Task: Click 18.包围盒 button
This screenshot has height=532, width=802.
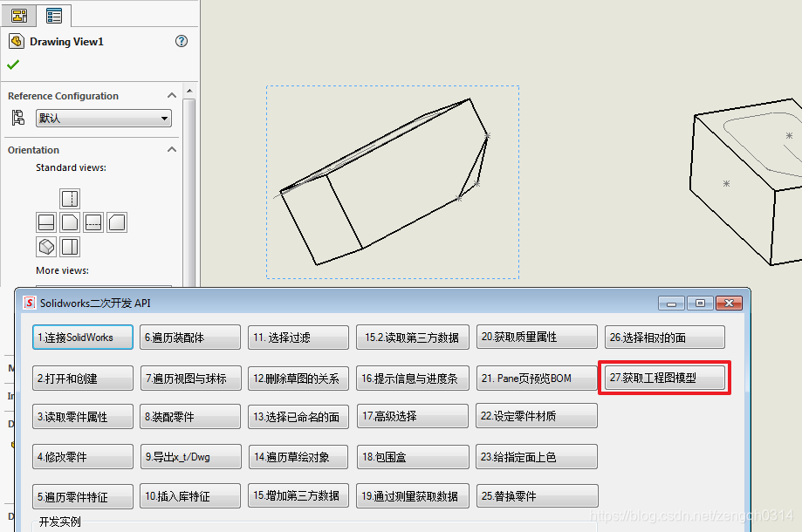Action: 413,456
